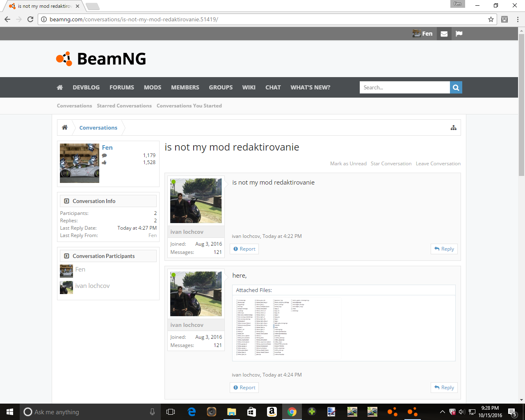This screenshot has height=420, width=525.
Task: Open the CHAT menu item
Action: 273,87
